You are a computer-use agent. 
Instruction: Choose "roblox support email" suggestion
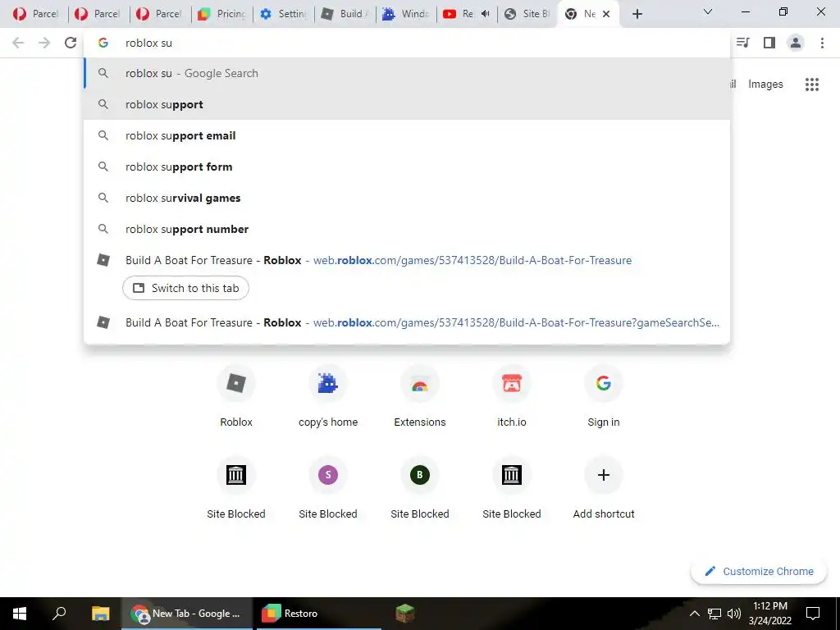coord(407,135)
